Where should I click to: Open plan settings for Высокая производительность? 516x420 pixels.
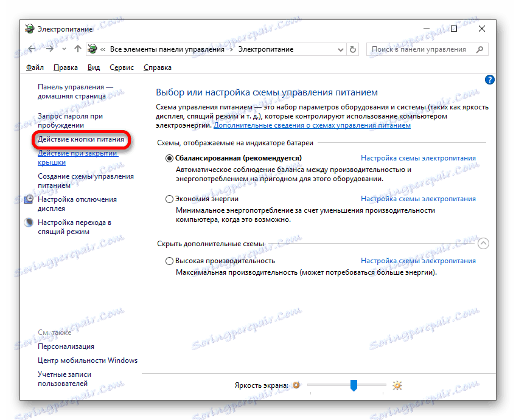[x=418, y=261]
